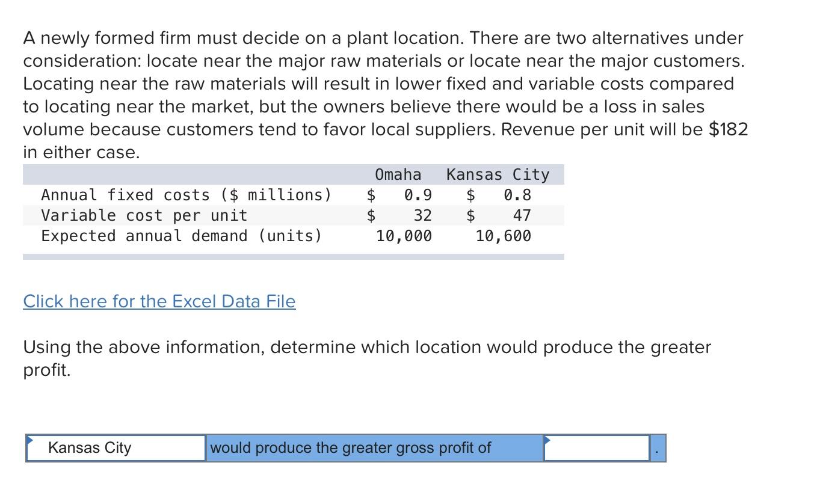Select the Expected annual demand row label
Viewport: 817px width, 504px height.
click(181, 236)
